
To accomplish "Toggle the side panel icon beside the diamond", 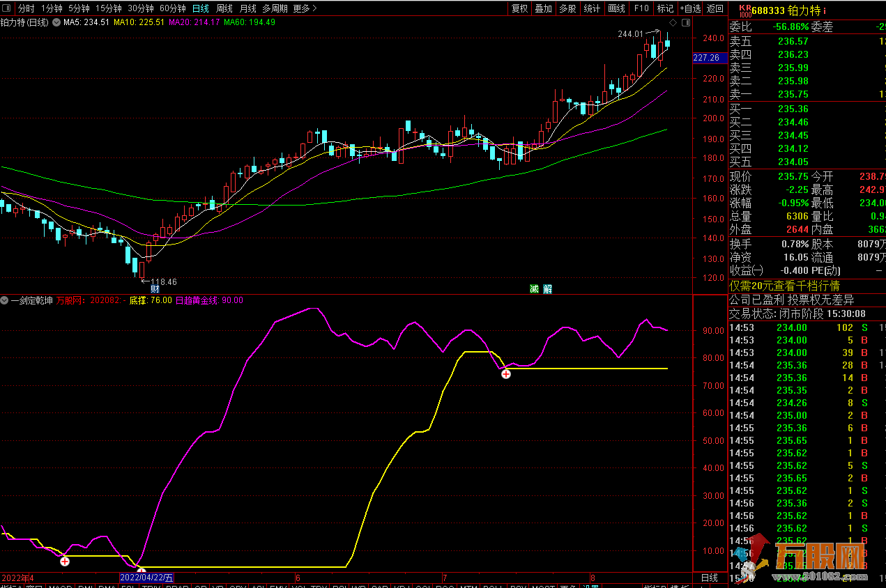I will (x=686, y=22).
